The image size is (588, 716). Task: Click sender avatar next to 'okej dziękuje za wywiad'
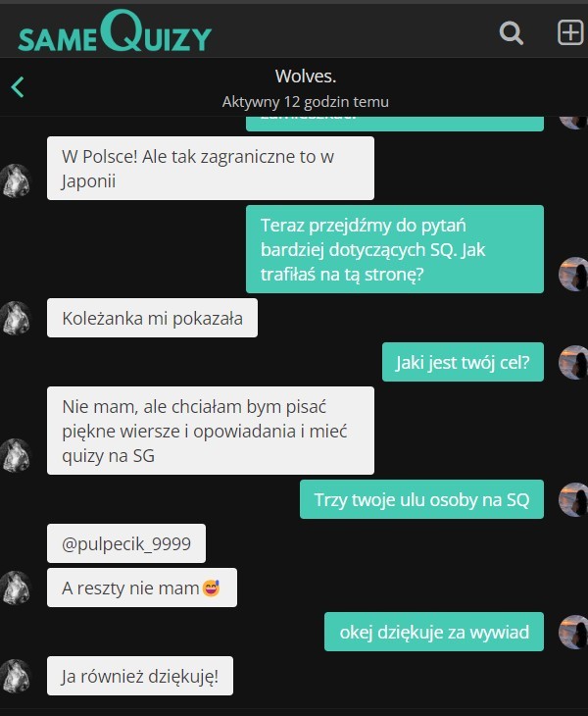tap(573, 632)
